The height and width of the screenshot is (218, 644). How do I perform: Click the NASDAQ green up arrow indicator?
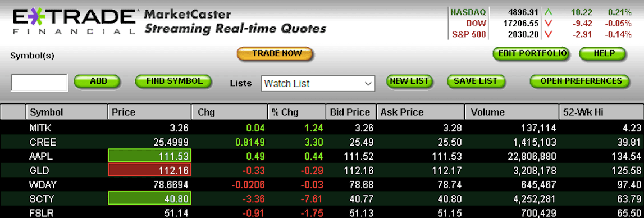coord(548,13)
